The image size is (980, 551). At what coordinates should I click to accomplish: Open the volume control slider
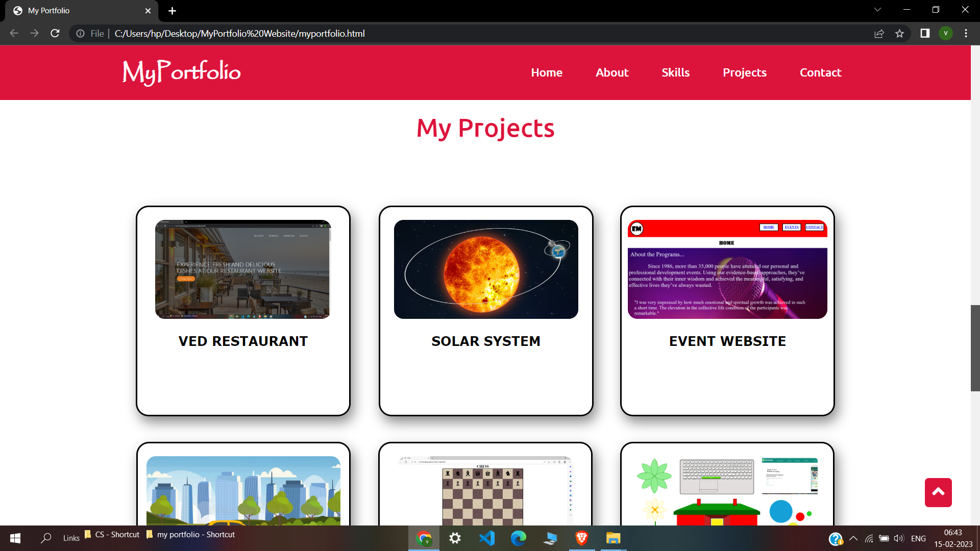(x=899, y=538)
